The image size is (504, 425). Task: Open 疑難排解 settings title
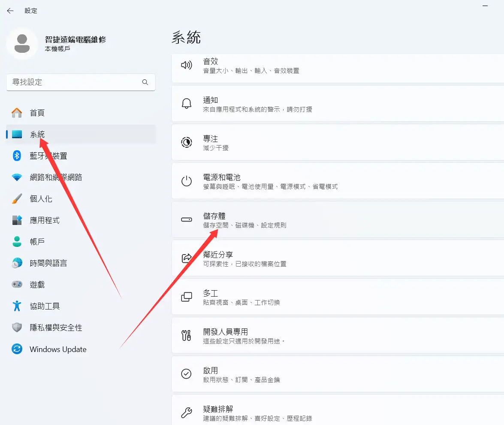[x=218, y=409]
